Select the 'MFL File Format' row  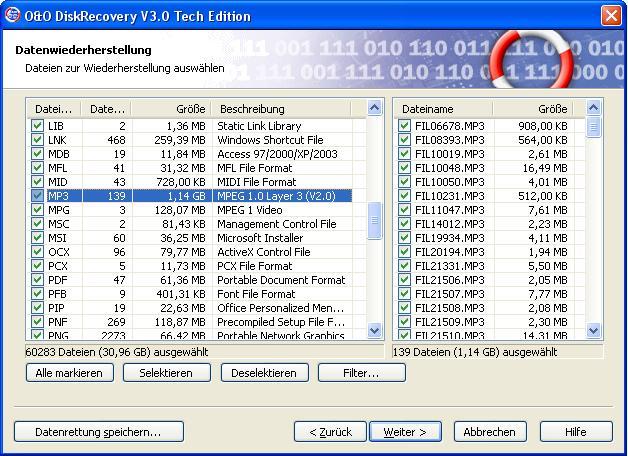(190, 168)
